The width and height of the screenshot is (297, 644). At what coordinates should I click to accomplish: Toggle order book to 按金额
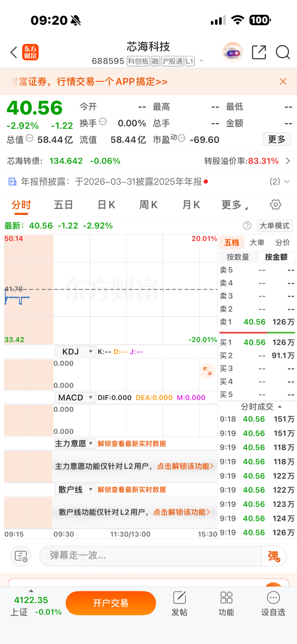point(276,257)
